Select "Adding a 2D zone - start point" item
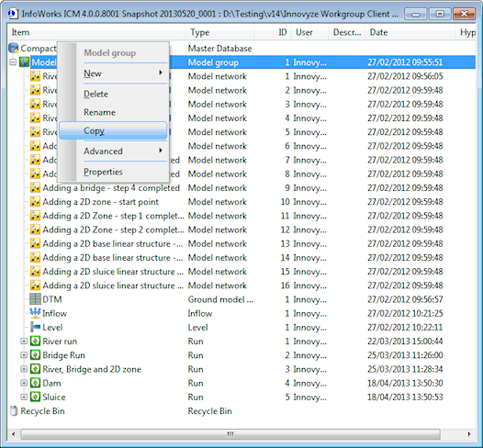The height and width of the screenshot is (448, 483). pyautogui.click(x=100, y=202)
